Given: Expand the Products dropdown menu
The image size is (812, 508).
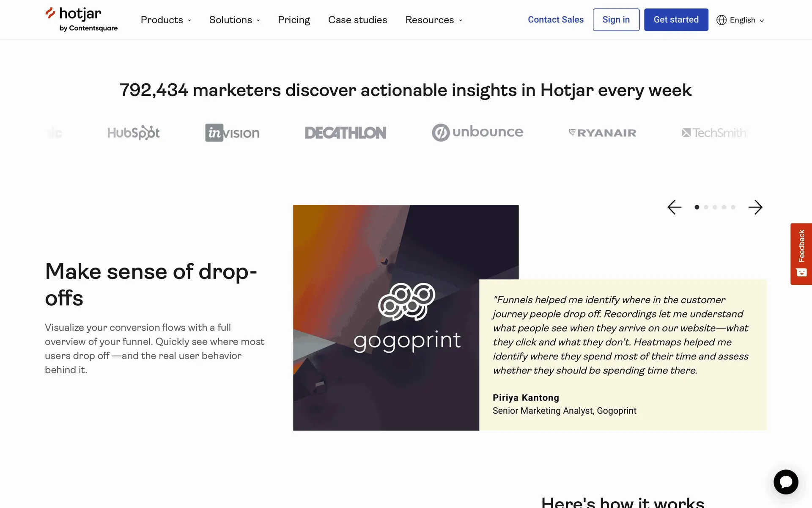Looking at the screenshot, I should [x=166, y=20].
